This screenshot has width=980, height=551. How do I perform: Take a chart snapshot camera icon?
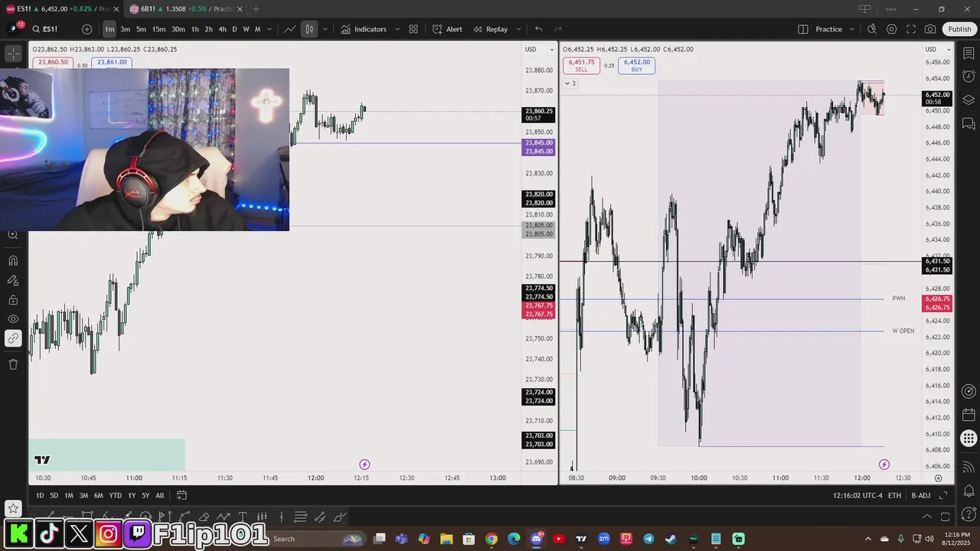tap(930, 29)
